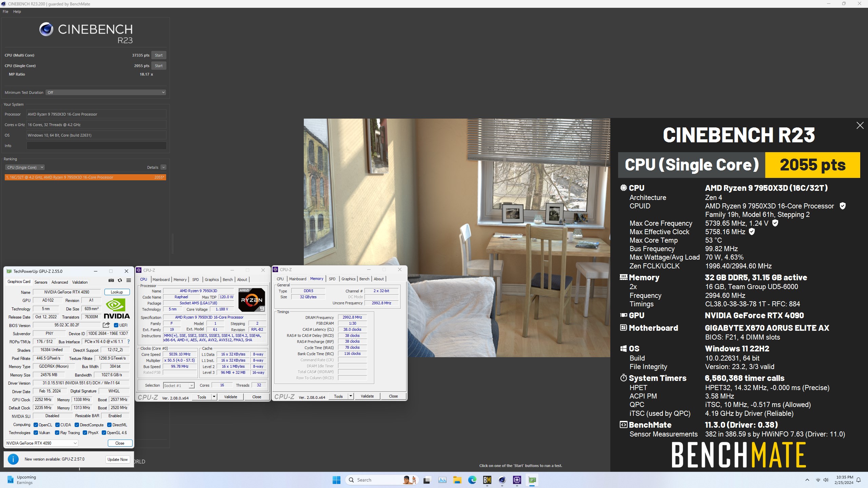Close the BenchMate result overlay with X

(860, 125)
